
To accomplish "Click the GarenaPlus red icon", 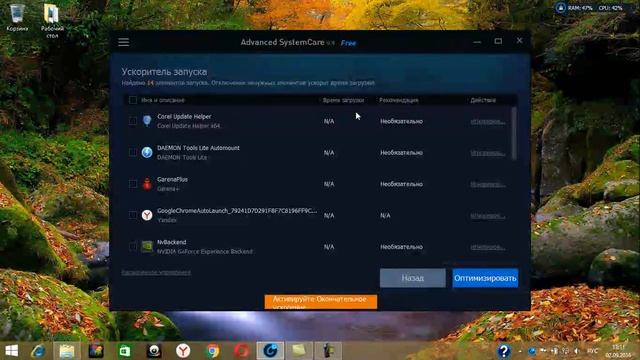I will pos(147,184).
